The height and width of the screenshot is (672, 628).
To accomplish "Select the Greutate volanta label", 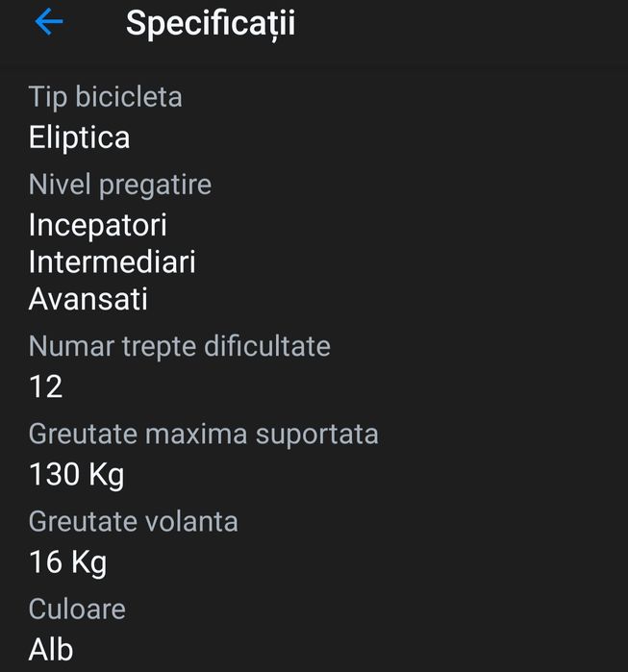I will click(x=133, y=521).
